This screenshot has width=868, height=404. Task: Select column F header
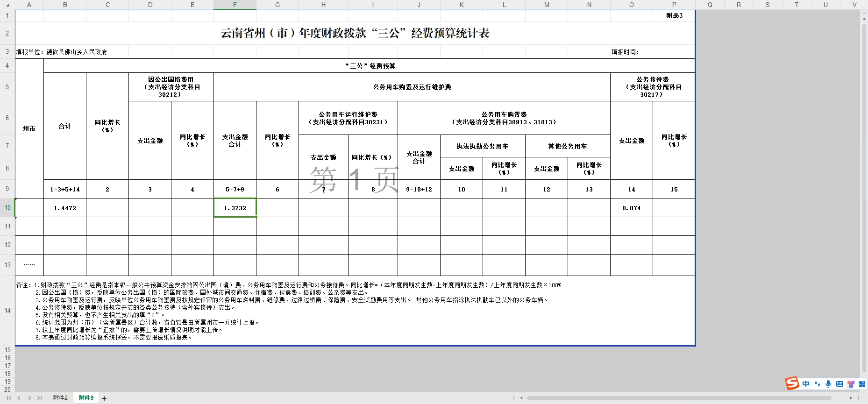(x=235, y=5)
